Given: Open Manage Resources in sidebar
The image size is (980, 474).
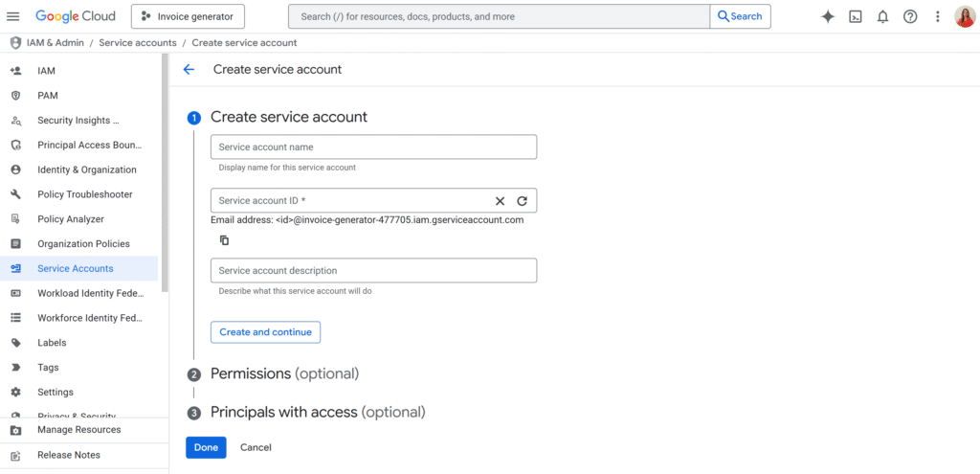Looking at the screenshot, I should [78, 430].
